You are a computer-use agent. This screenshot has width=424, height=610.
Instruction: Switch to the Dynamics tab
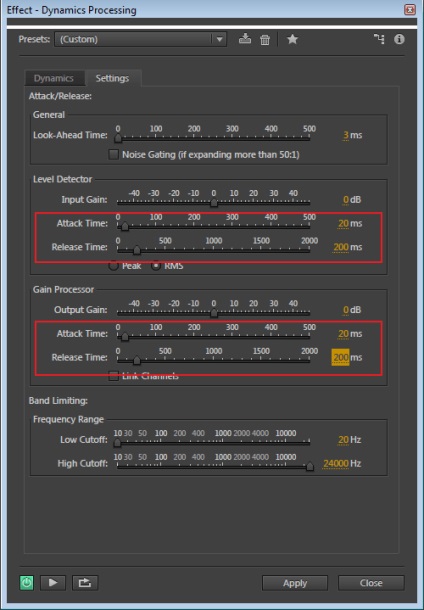pyautogui.click(x=54, y=78)
